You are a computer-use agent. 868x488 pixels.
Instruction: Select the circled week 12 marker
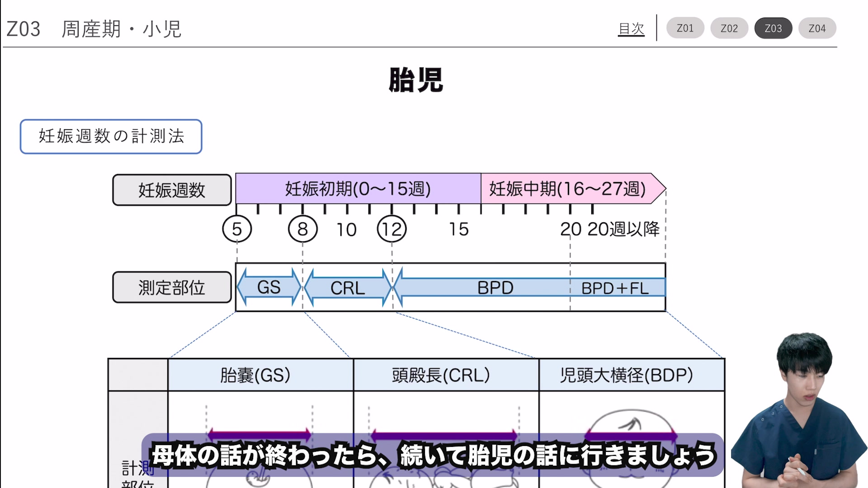(x=392, y=229)
